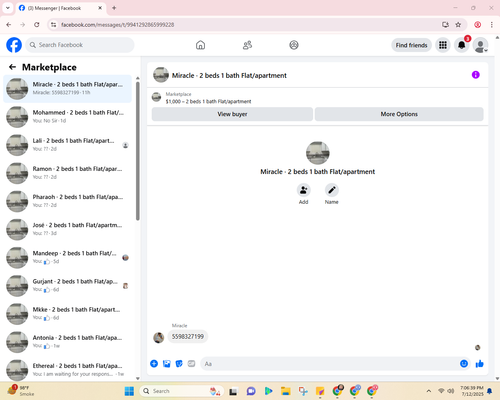Open the Miracle conversation in list
The image size is (500, 400).
pos(68,89)
